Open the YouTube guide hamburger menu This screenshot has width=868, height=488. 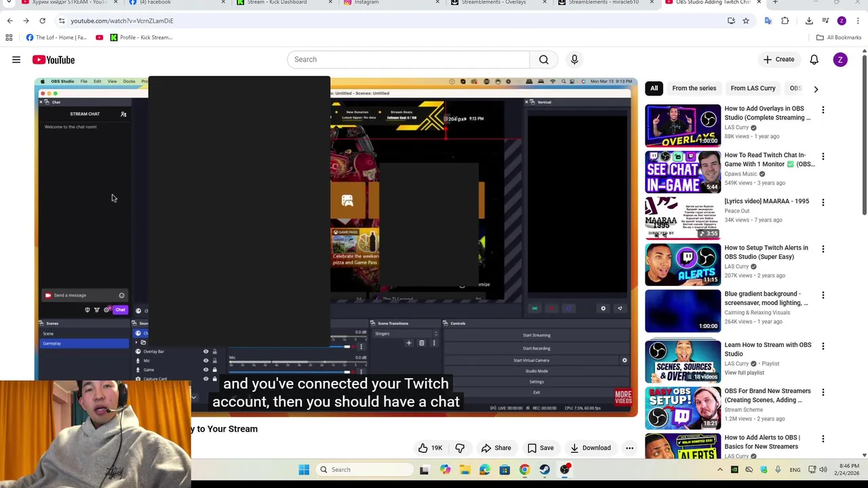(16, 60)
